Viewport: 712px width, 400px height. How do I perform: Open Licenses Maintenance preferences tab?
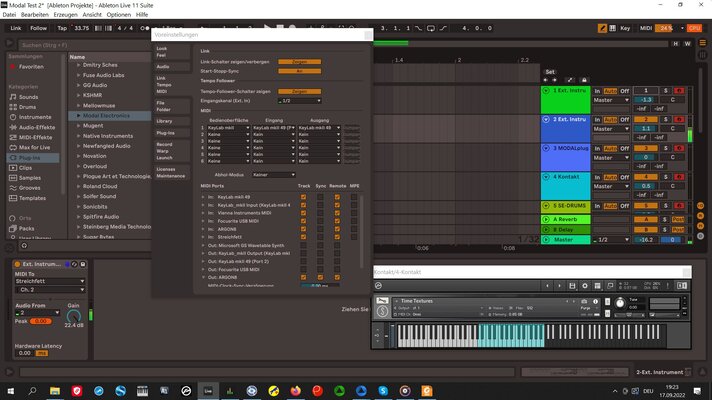(x=172, y=173)
